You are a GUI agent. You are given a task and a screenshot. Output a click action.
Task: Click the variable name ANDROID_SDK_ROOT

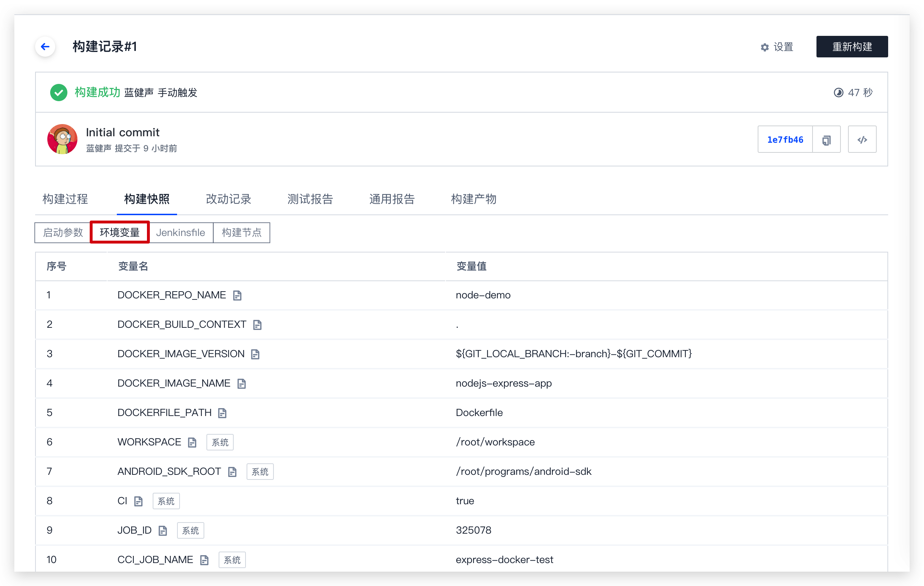pyautogui.click(x=169, y=472)
